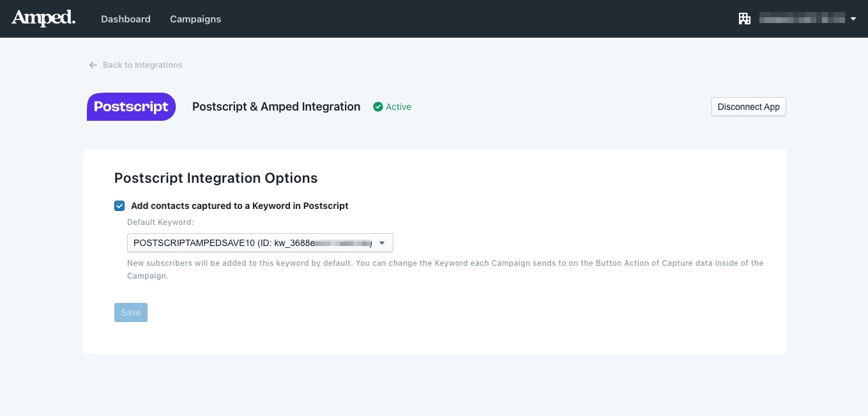Click the Disconnect App button
The image size is (868, 416).
(x=749, y=107)
